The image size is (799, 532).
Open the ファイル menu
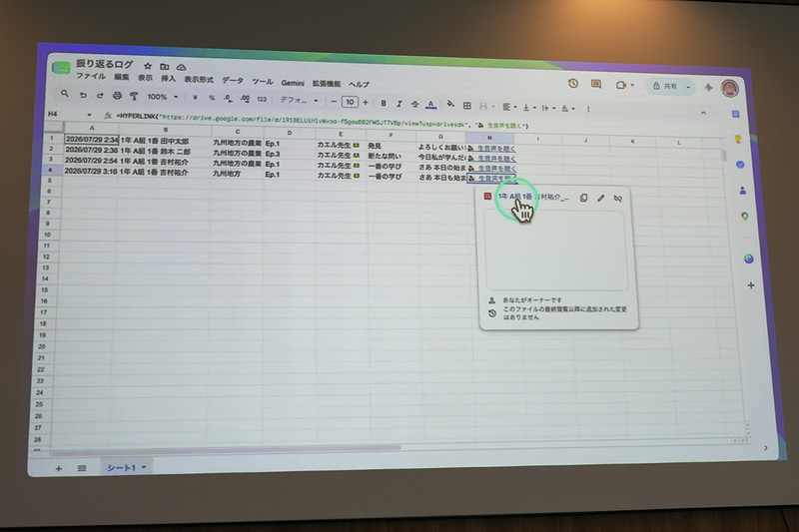(x=91, y=76)
